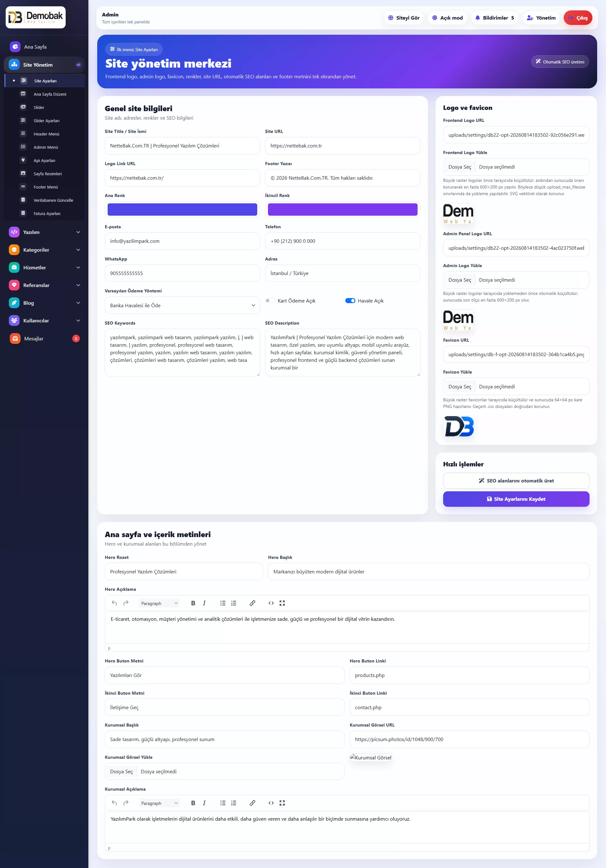Open source code view in Kurumsal Açıklama editor
The height and width of the screenshot is (868, 606).
point(271,803)
